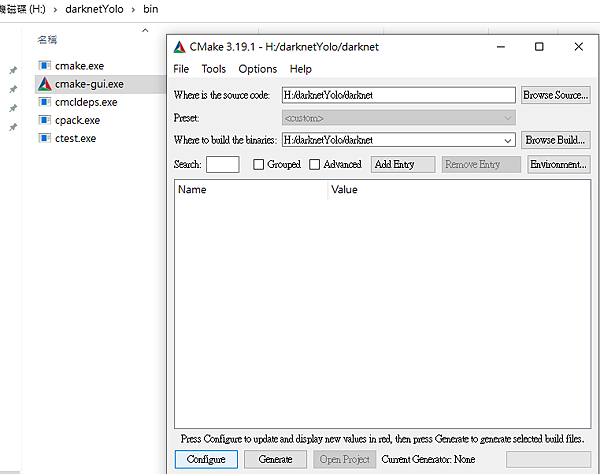Select the cpack.exe file icon
This screenshot has height=474, width=600.
44,120
